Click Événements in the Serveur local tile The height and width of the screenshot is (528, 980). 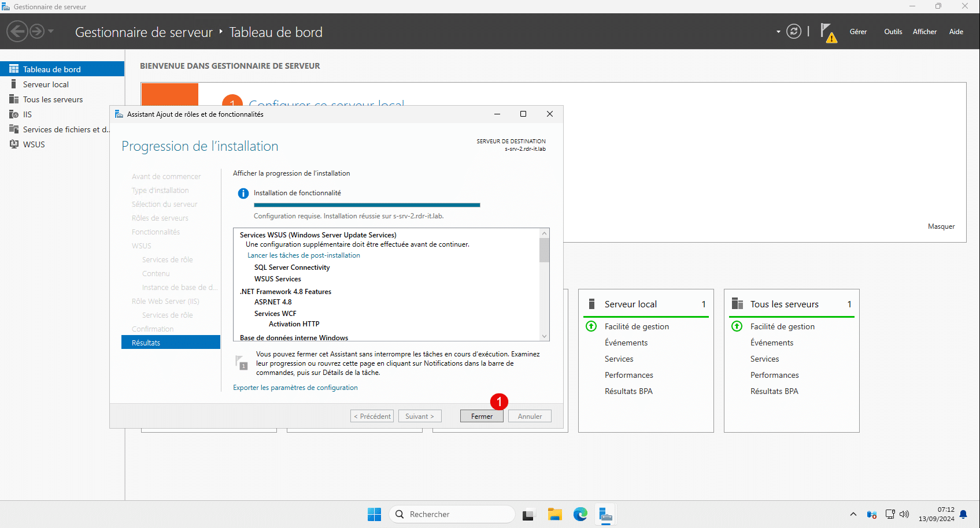[x=626, y=343]
